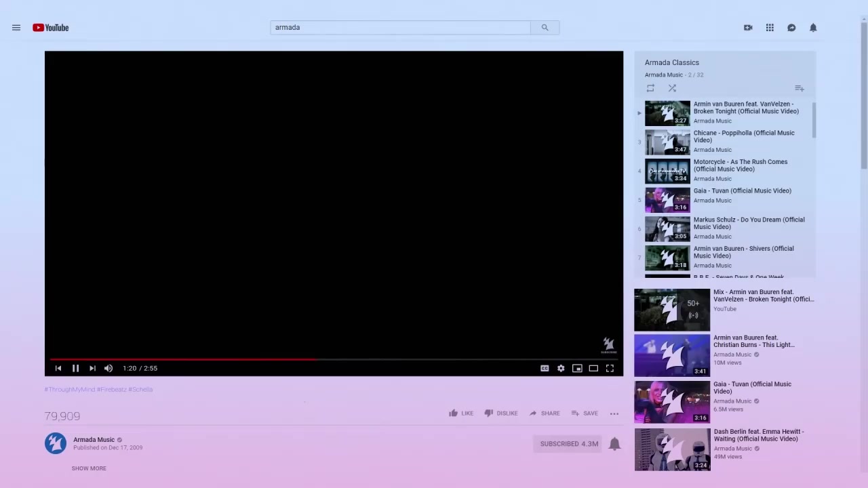Toggle playlist loop

650,88
